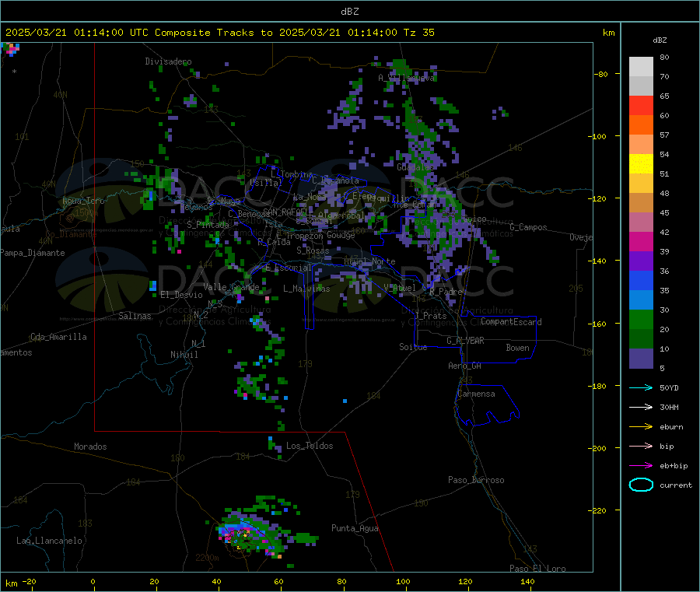
Task: Click the 'El_Desvio' map label
Action: tap(182, 295)
